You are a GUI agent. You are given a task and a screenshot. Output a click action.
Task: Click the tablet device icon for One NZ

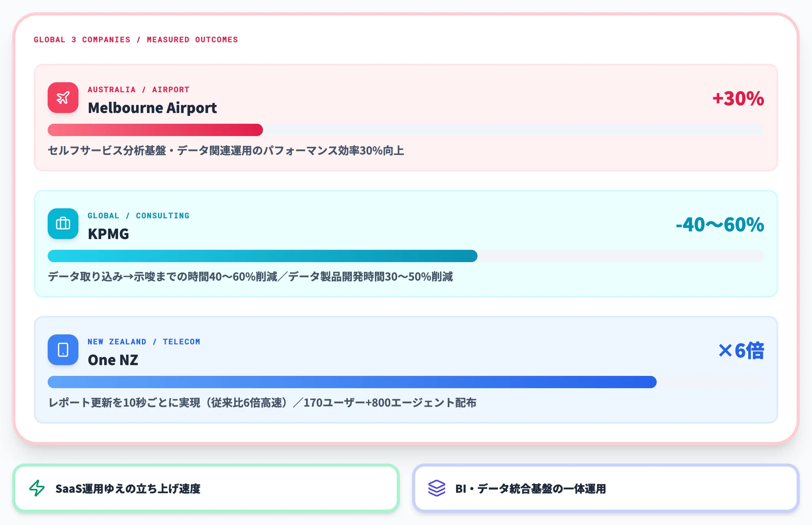(x=63, y=350)
